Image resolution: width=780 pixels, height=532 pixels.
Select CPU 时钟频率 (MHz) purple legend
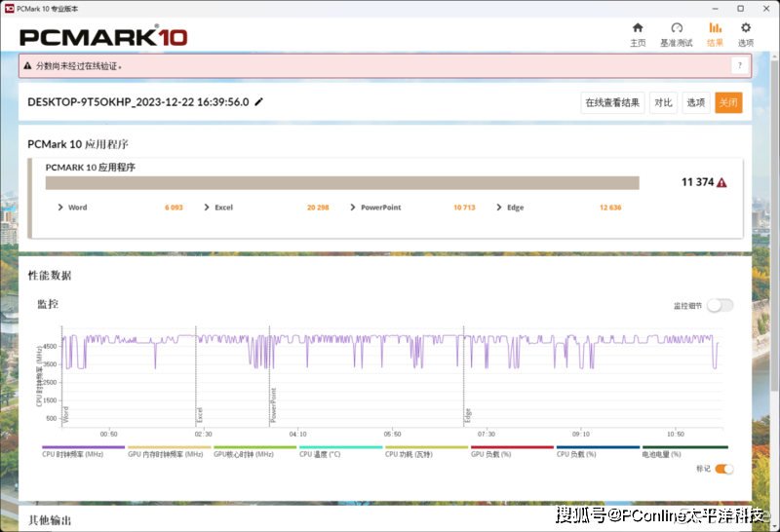[83, 451]
